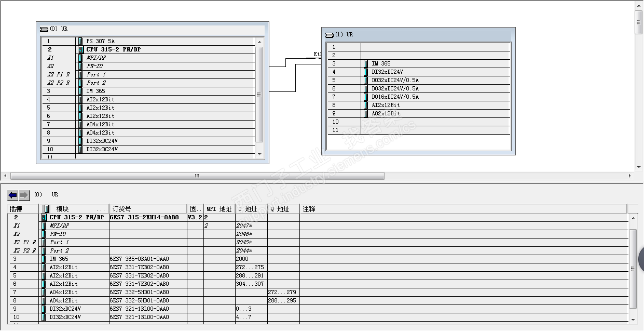Click up arrow of rack (0) UR scrollbar

pyautogui.click(x=259, y=41)
